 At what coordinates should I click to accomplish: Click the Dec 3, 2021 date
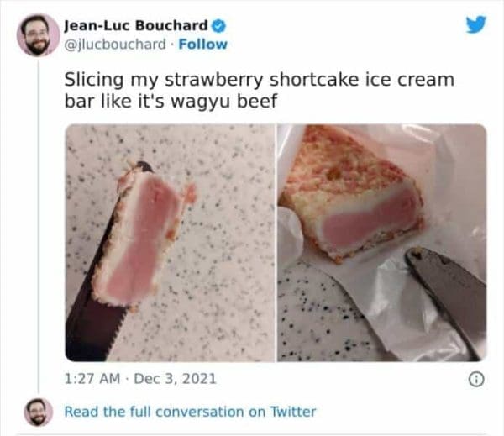click(x=175, y=378)
